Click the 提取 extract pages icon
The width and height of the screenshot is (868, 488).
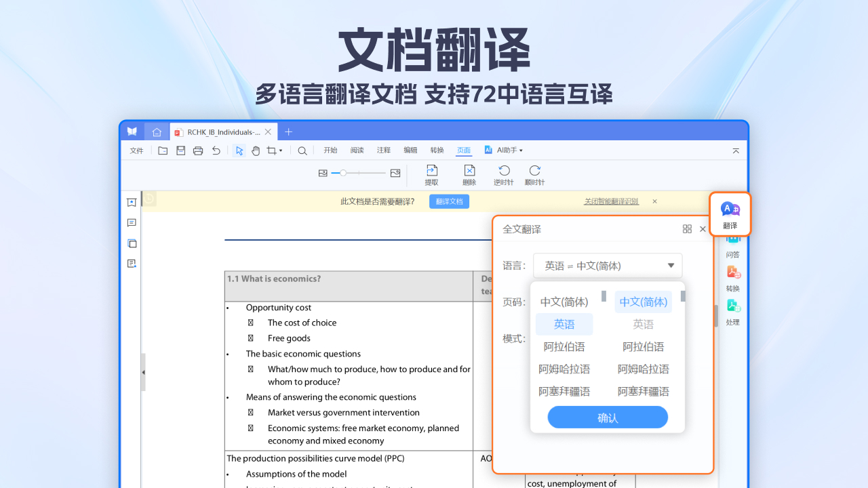click(x=431, y=174)
